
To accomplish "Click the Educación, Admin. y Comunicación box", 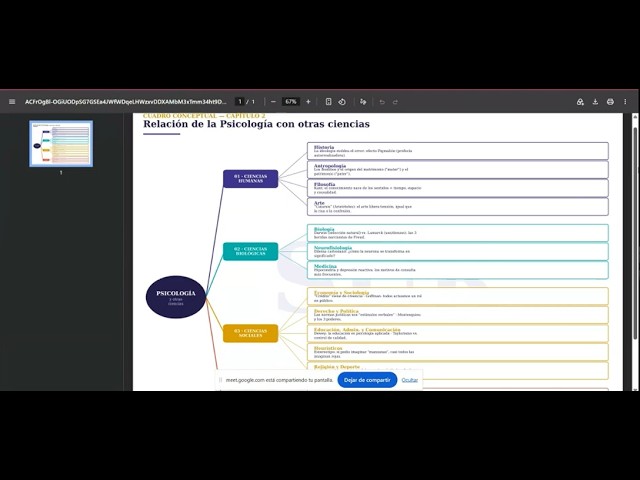I will (458, 333).
